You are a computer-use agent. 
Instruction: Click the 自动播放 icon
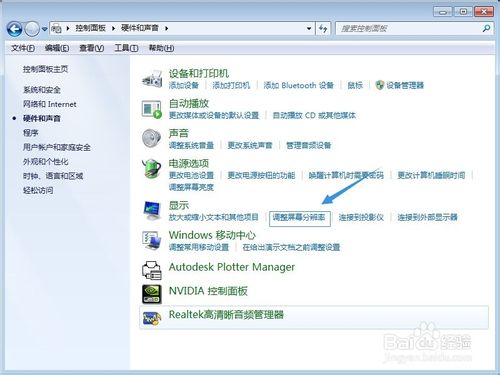(x=152, y=109)
